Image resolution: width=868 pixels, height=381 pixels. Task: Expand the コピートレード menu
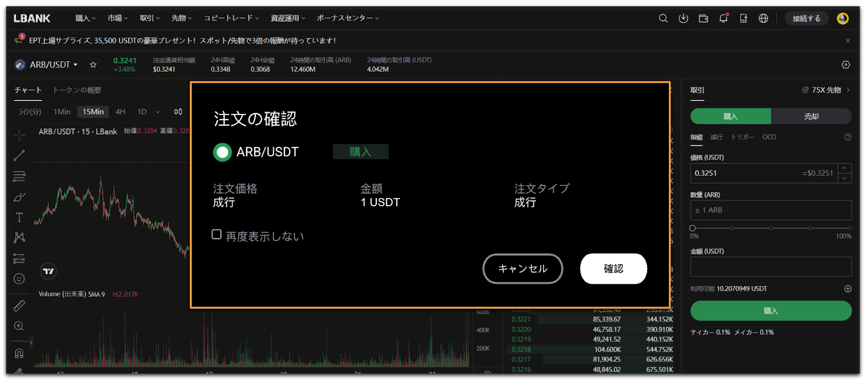click(x=231, y=18)
